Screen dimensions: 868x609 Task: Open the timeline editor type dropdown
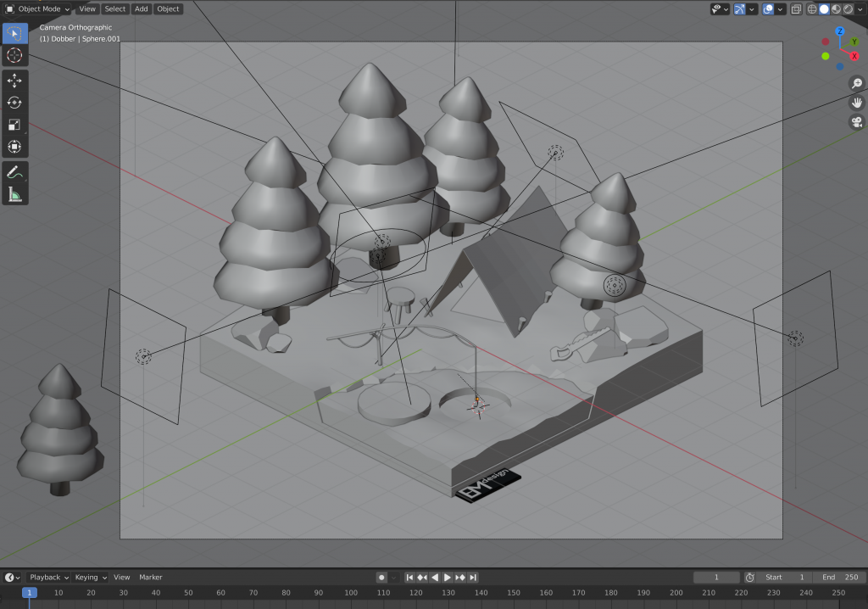coord(12,578)
